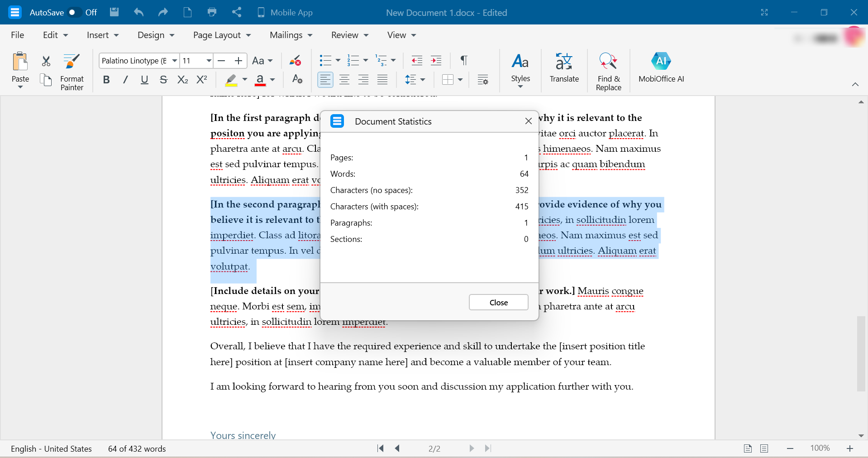Increase paragraph indent

tap(436, 61)
